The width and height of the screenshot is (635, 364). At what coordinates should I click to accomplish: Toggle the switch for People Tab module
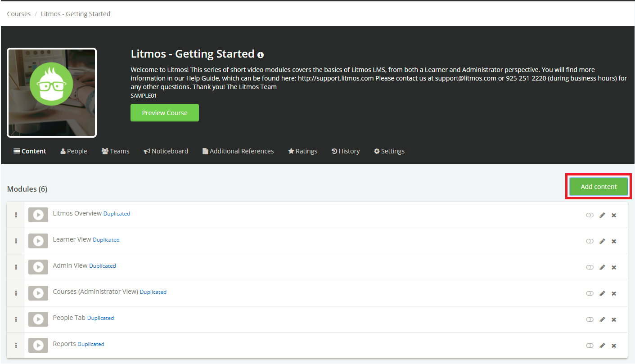point(590,319)
